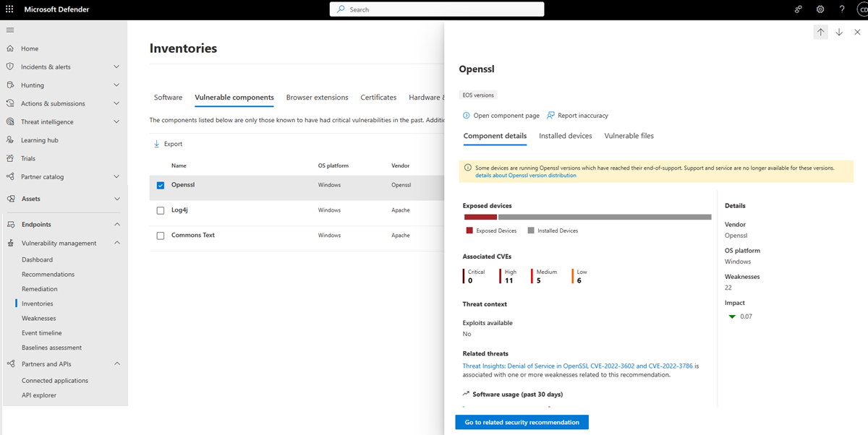Open the CD account avatar
Image resolution: width=868 pixels, height=435 pixels.
(x=862, y=9)
